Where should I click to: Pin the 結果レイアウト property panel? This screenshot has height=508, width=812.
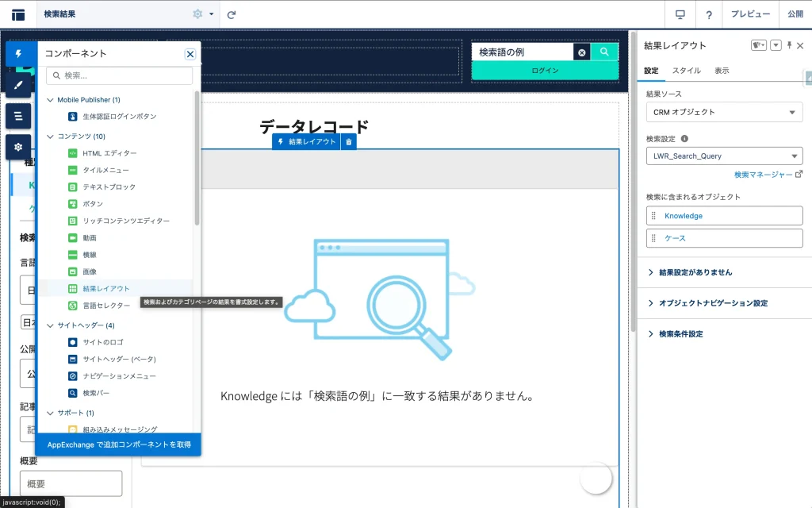coord(789,45)
